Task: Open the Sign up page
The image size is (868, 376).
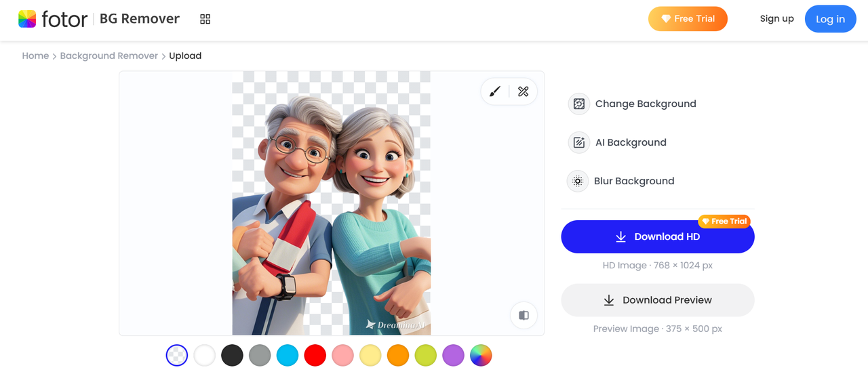Action: click(x=777, y=19)
